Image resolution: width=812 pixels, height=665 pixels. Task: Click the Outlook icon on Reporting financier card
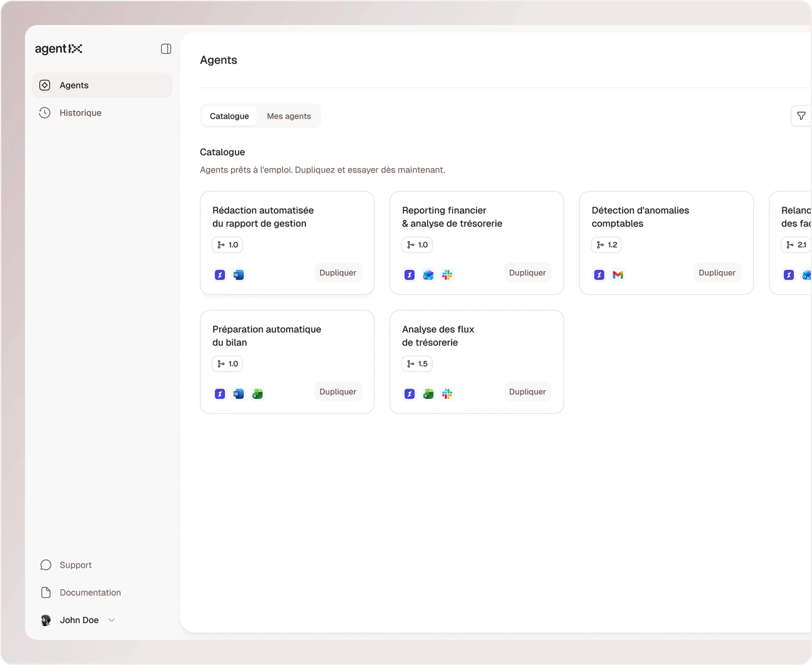(428, 275)
